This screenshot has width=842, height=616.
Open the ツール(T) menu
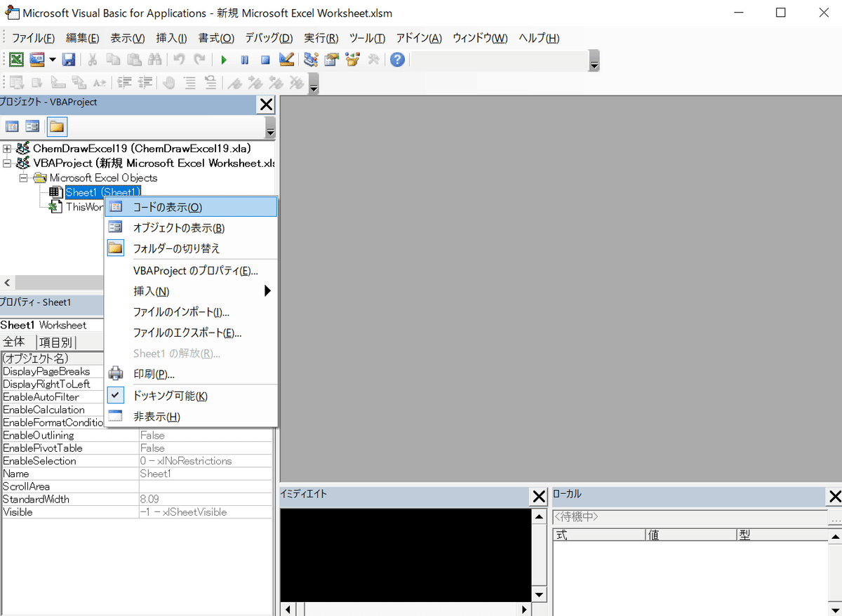pos(367,38)
